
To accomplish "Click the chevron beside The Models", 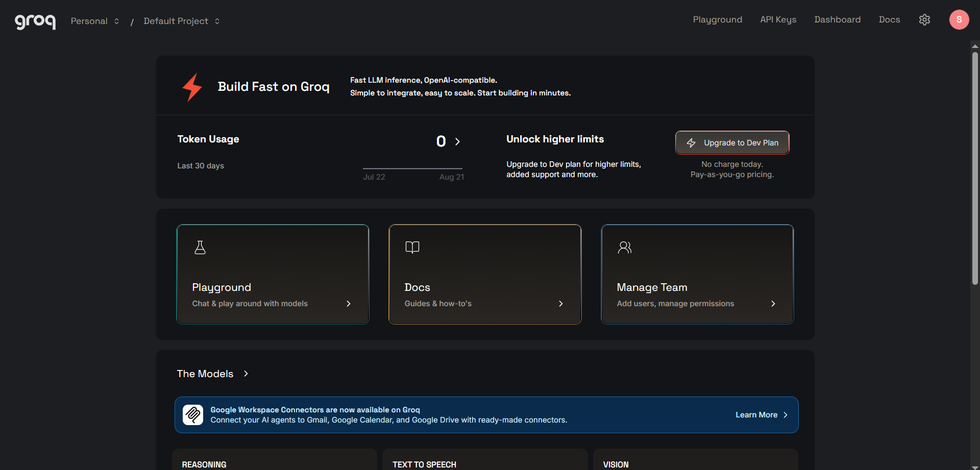I will tap(246, 374).
